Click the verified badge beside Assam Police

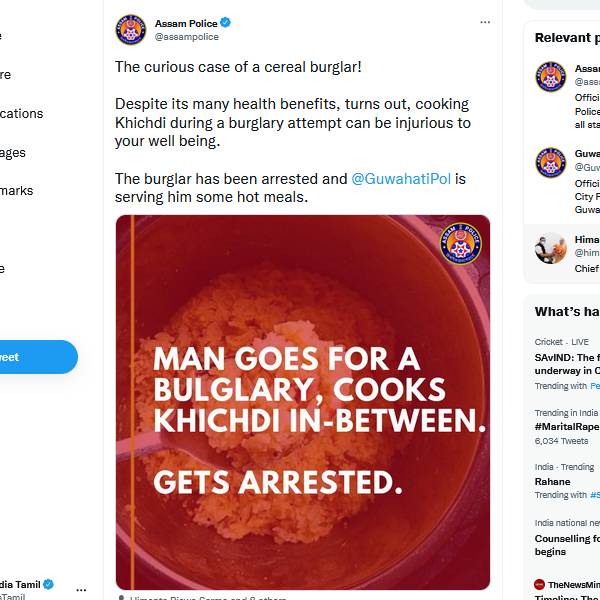point(226,22)
